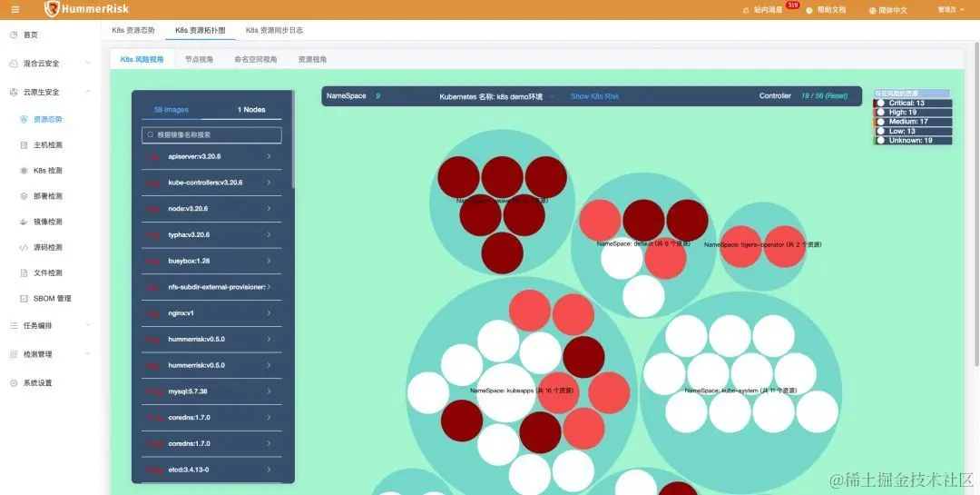Image resolution: width=980 pixels, height=495 pixels.
Task: Select the 1 Nodes panel tab
Action: [x=251, y=110]
